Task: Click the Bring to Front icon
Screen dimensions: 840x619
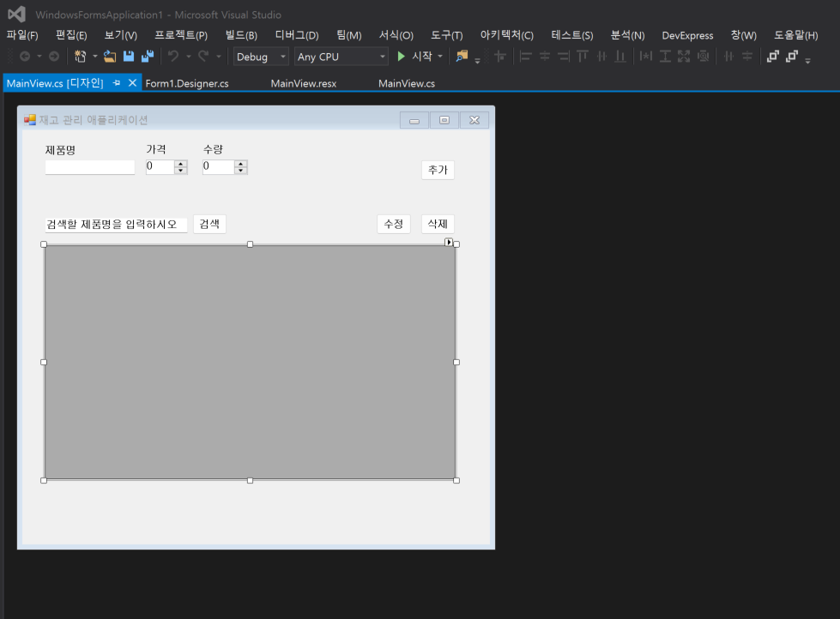Action: (x=773, y=57)
